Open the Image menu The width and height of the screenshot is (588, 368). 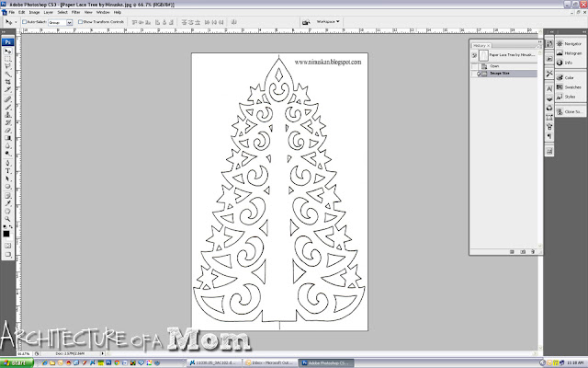(x=34, y=12)
